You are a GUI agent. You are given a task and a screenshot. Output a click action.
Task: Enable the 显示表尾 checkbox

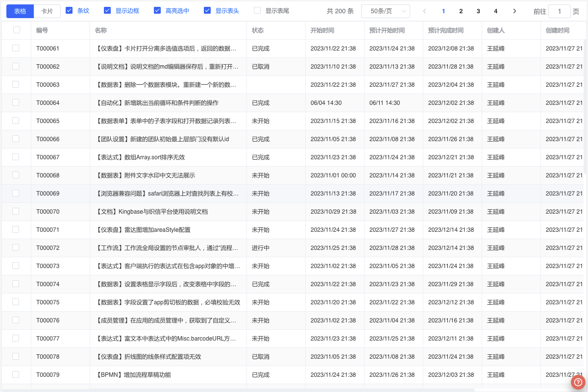pyautogui.click(x=257, y=10)
